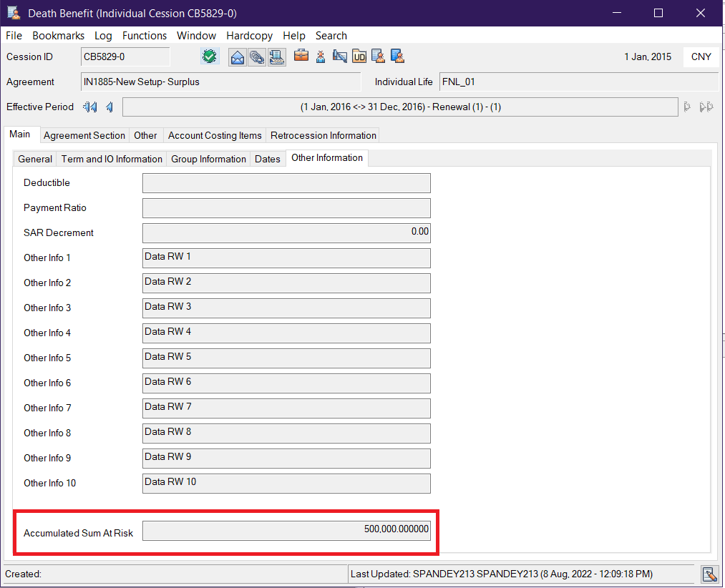The height and width of the screenshot is (588, 725).
Task: Open the Functions menu
Action: pyautogui.click(x=145, y=35)
